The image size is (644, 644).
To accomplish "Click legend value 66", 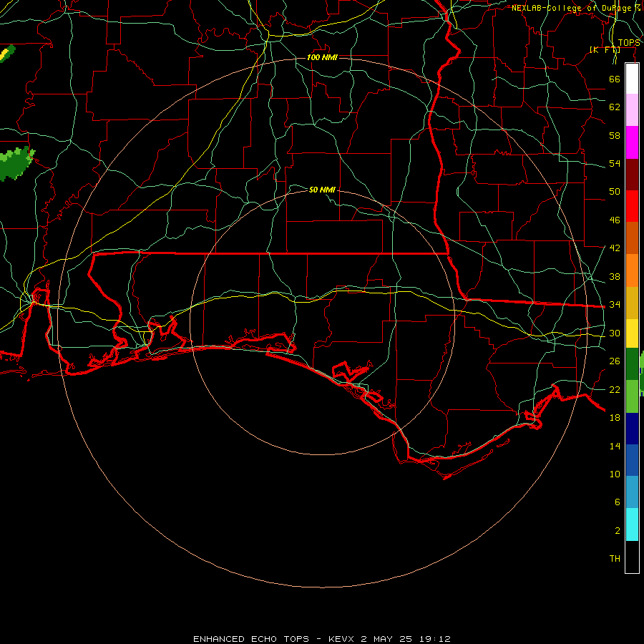I will [615, 79].
